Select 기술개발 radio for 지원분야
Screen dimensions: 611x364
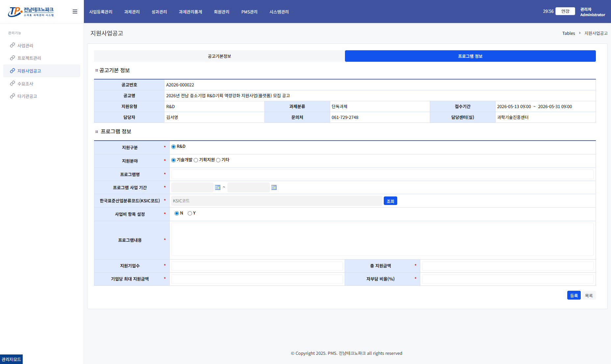pos(173,160)
